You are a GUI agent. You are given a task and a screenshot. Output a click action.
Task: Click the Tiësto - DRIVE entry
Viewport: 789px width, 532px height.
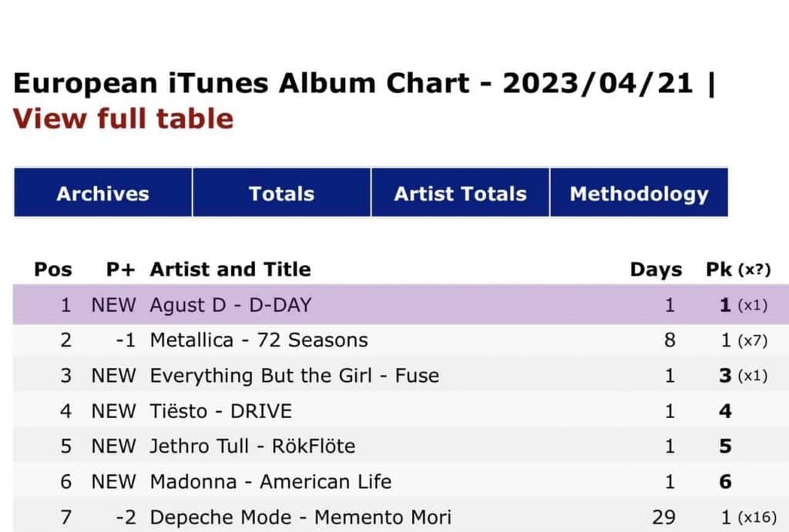tap(221, 411)
